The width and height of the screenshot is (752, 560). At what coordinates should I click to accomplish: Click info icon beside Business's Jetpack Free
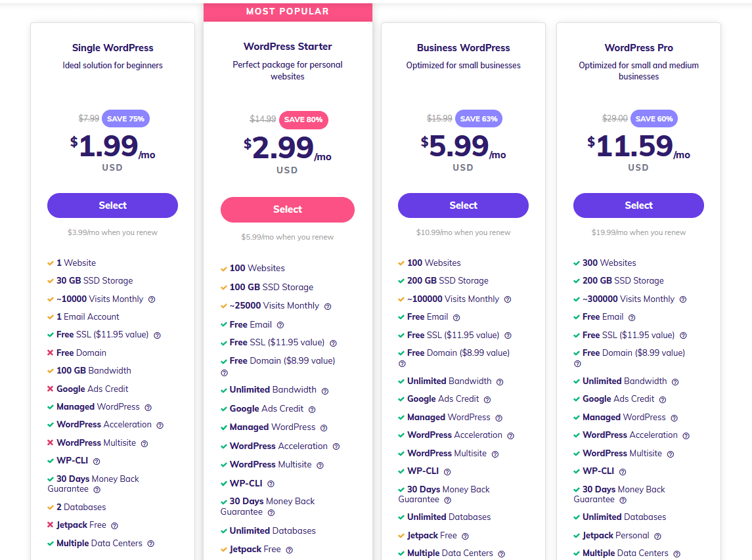pos(465,536)
